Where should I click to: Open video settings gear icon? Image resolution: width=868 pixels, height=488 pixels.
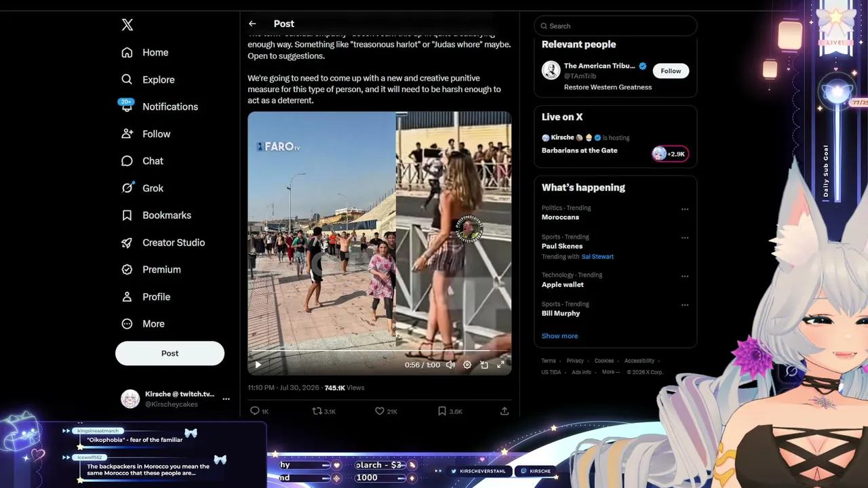point(467,365)
